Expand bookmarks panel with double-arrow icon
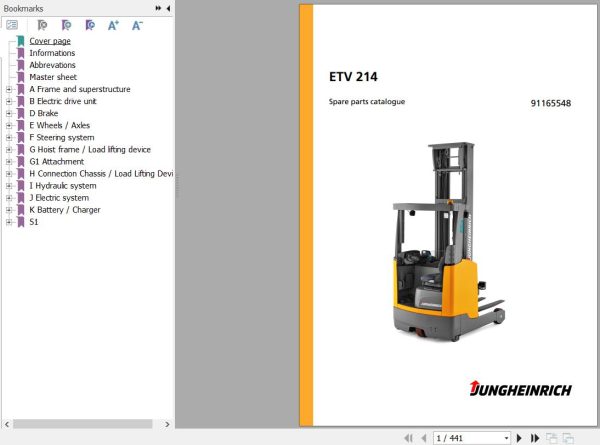The width and height of the screenshot is (600, 445). 158,8
